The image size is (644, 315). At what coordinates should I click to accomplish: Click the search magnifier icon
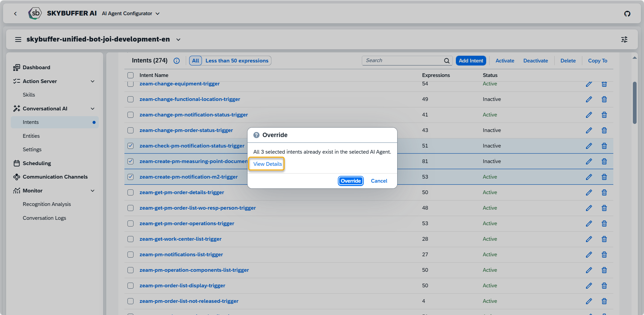[446, 61]
